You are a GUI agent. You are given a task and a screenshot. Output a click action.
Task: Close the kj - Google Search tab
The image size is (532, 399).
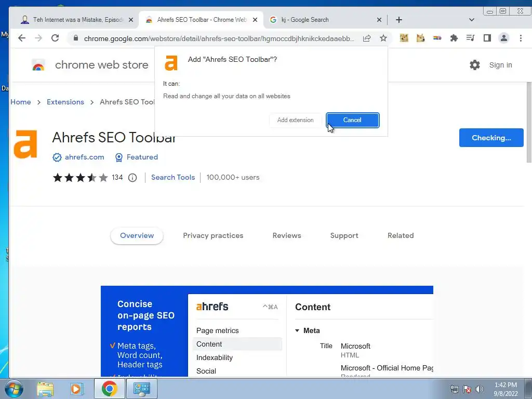(x=379, y=20)
